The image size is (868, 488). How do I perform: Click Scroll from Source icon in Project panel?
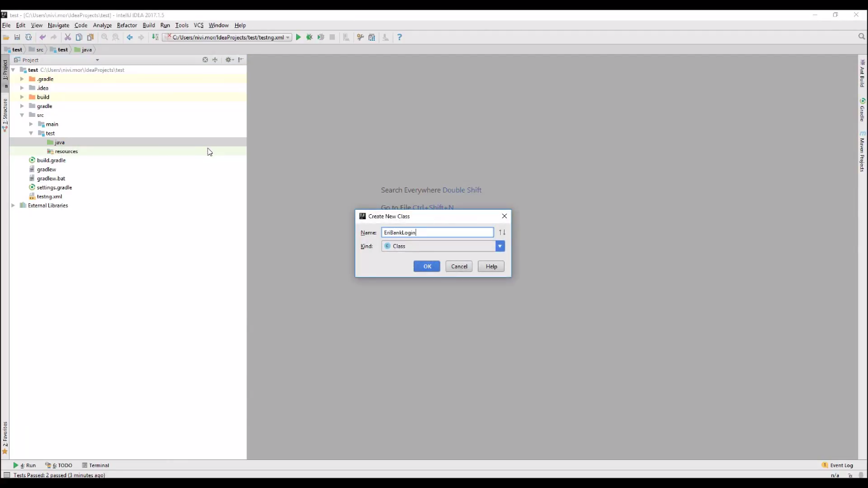tap(205, 60)
